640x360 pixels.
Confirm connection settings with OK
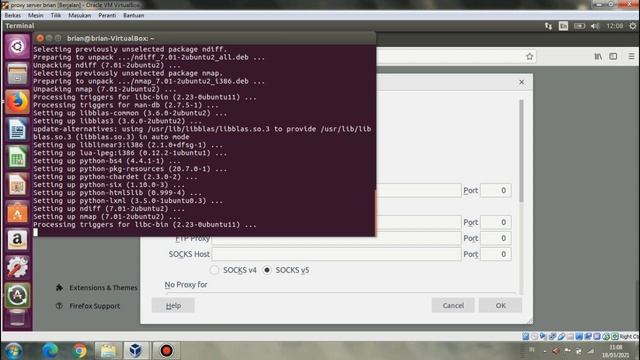(500, 305)
